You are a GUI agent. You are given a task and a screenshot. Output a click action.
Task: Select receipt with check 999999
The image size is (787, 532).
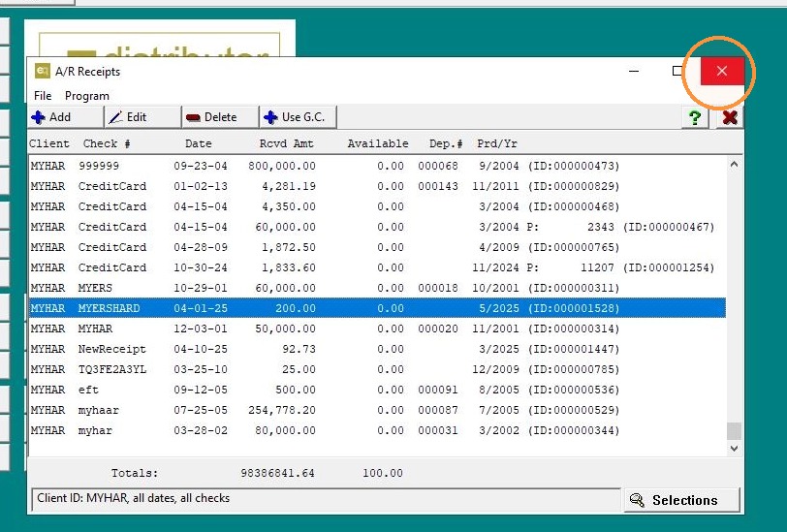tap(377, 166)
